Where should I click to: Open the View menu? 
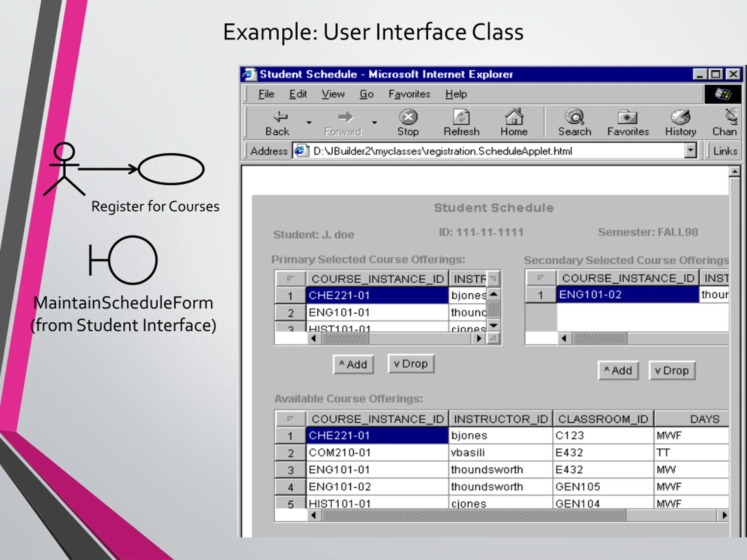click(x=333, y=94)
